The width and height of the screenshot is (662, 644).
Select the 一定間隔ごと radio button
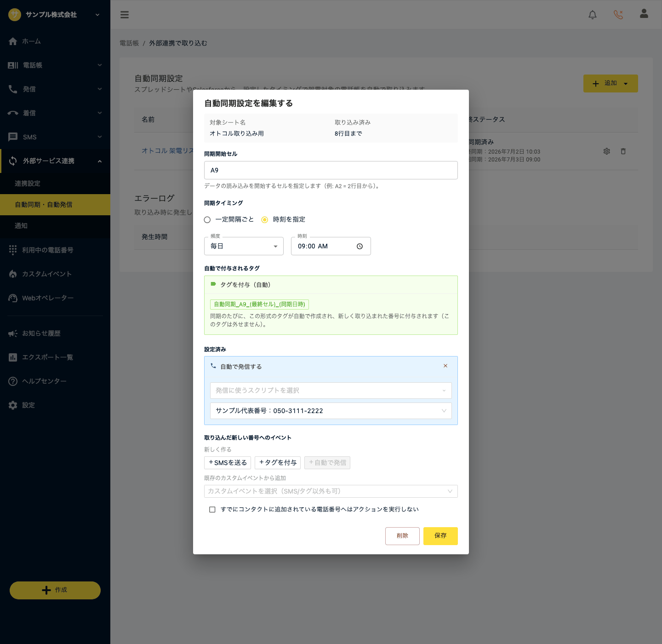coord(207,220)
